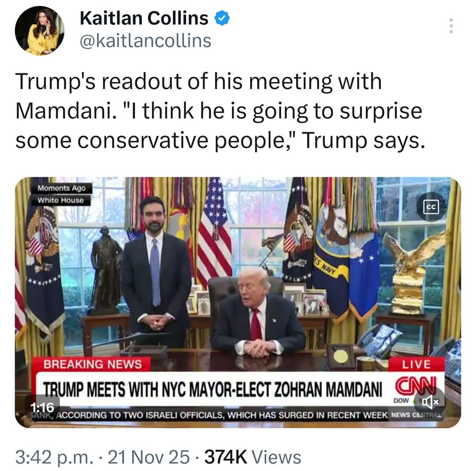Click the BREAKING NEWS banner
The width and height of the screenshot is (476, 471).
tap(92, 364)
